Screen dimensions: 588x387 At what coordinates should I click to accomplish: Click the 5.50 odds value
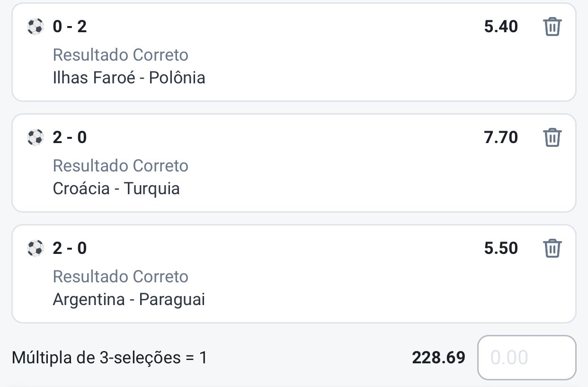(x=501, y=248)
